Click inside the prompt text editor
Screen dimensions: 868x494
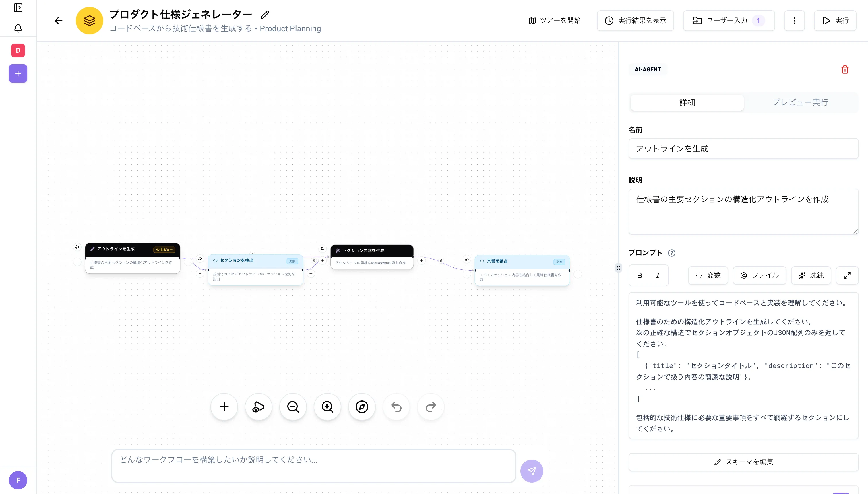click(x=743, y=366)
